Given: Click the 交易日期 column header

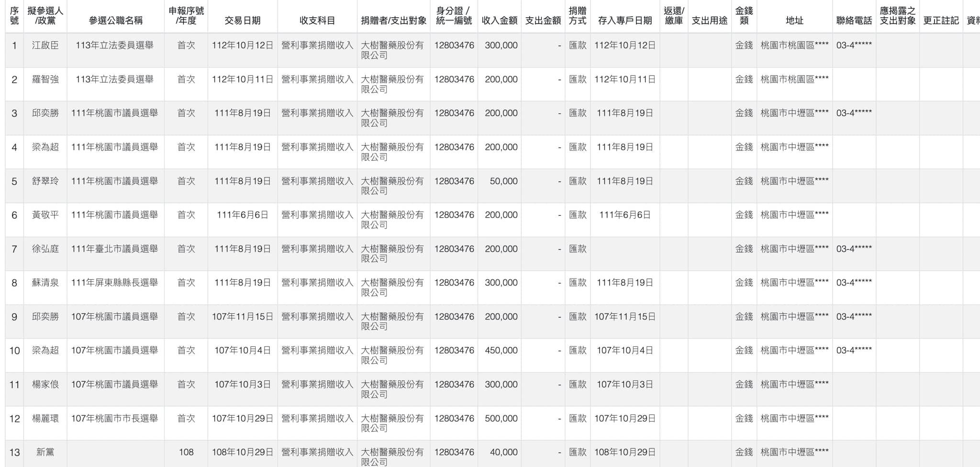Looking at the screenshot, I should pos(242,21).
